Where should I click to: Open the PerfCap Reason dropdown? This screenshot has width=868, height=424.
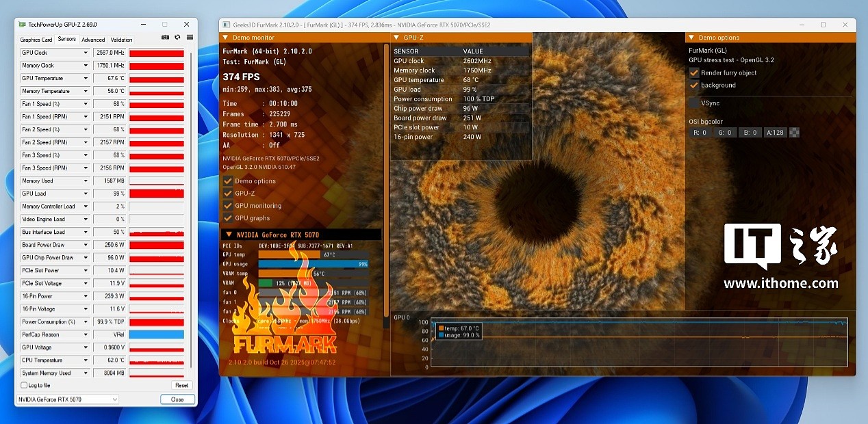[86, 334]
